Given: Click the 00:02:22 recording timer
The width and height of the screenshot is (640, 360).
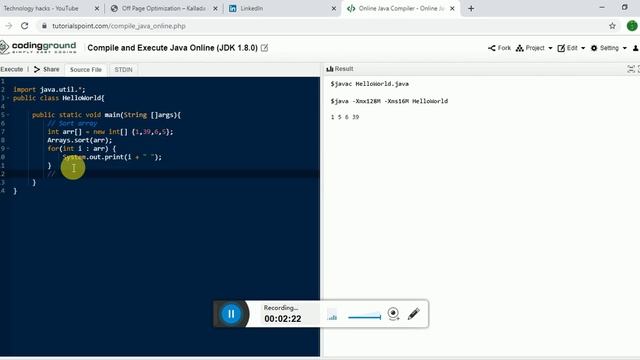Looking at the screenshot, I should 282,319.
